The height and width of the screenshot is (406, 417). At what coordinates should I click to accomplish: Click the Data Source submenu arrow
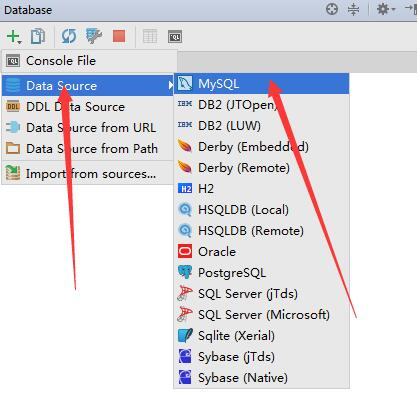170,86
